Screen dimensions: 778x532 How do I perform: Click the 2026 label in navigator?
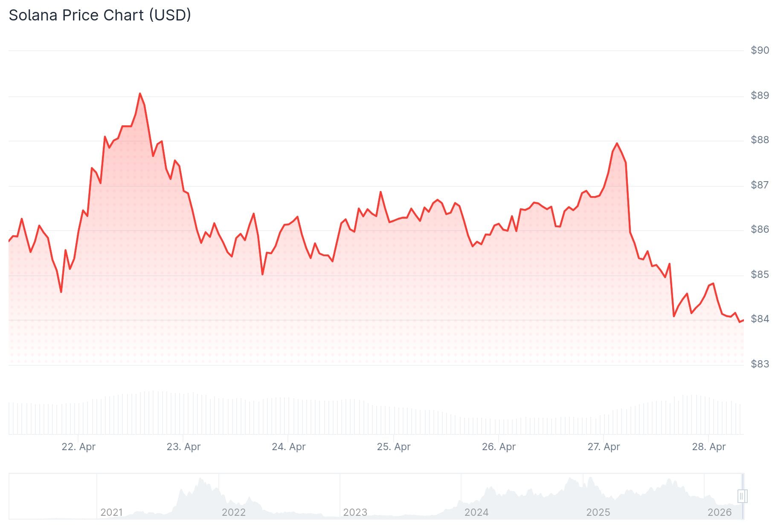(x=720, y=512)
